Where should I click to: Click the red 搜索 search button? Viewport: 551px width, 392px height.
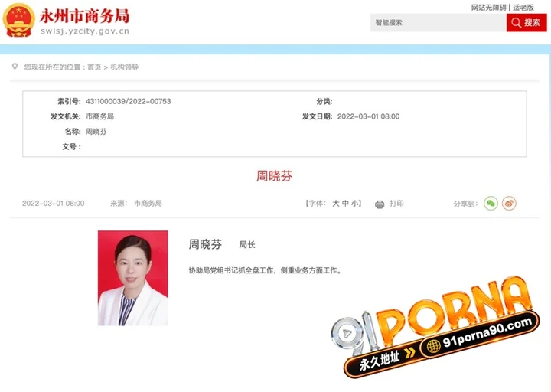[x=526, y=22]
